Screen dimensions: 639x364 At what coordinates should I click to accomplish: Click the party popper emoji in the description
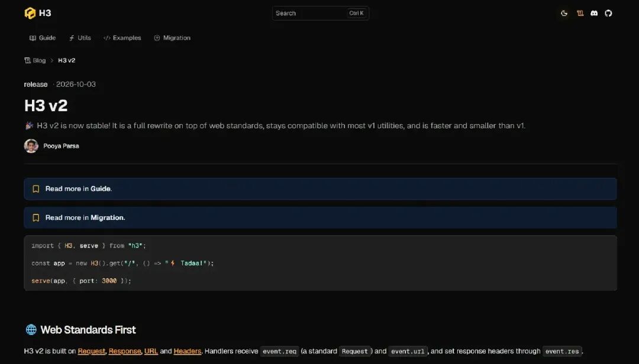pyautogui.click(x=29, y=126)
